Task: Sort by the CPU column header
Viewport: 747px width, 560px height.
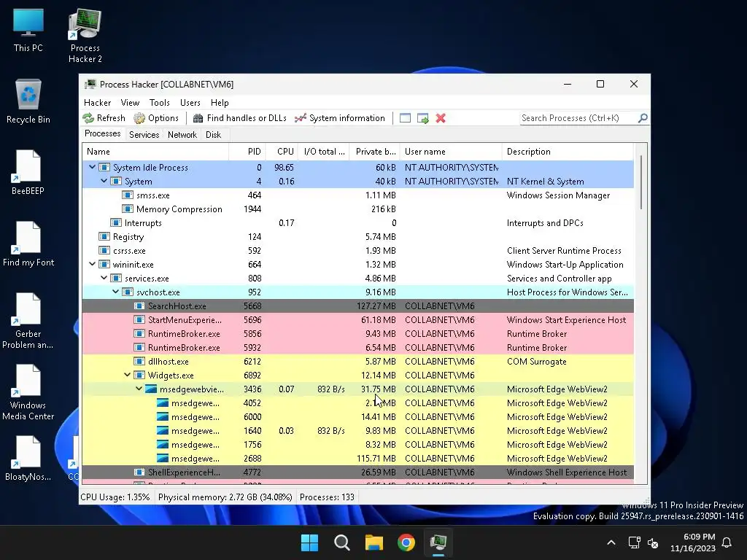Action: [282, 152]
